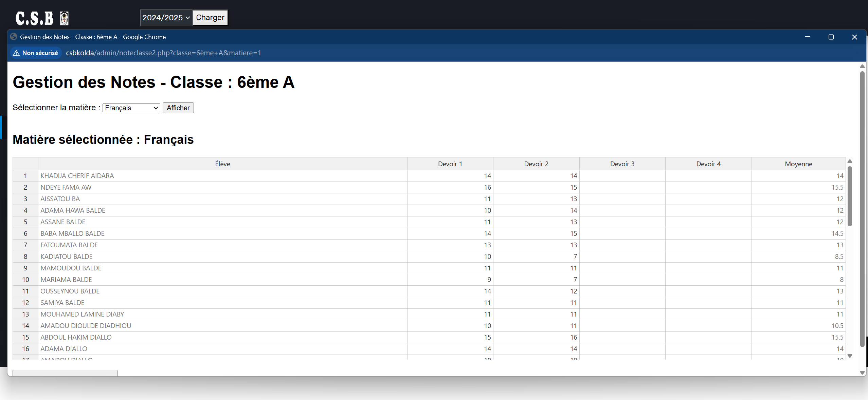Click the Élève column header

coord(222,164)
